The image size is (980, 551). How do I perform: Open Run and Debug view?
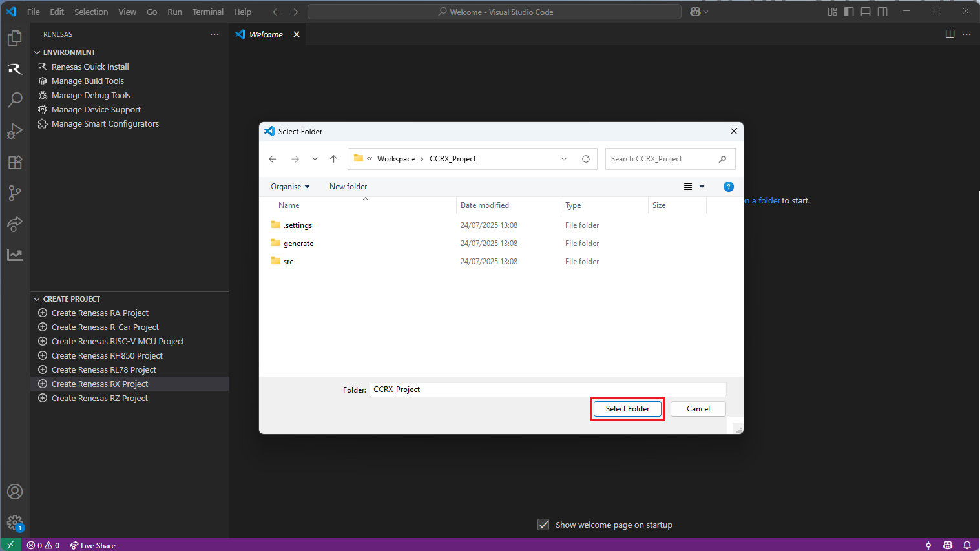point(15,131)
